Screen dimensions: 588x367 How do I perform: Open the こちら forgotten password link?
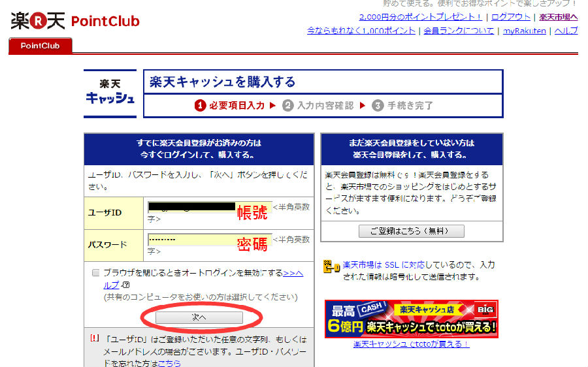click(x=169, y=363)
